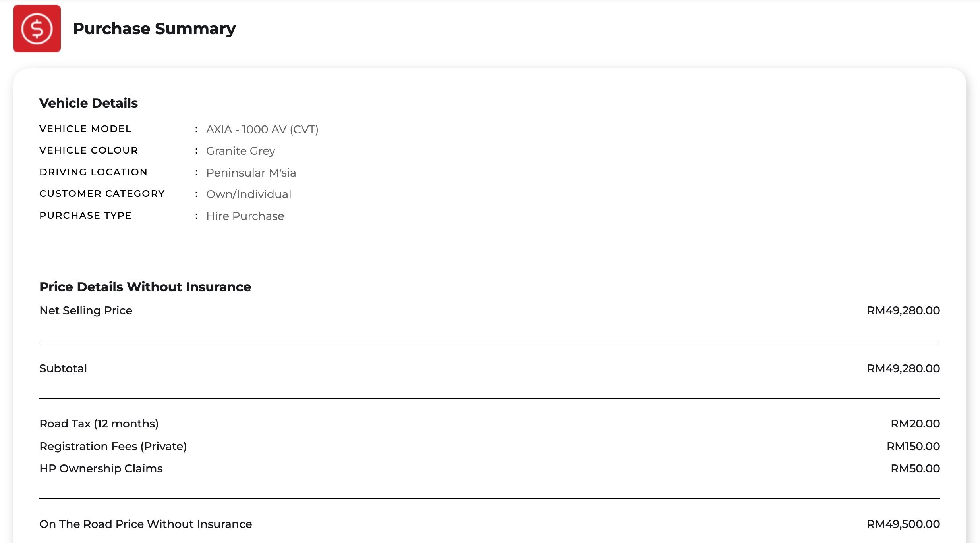
Task: Select the Hire Purchase value
Action: click(x=245, y=216)
